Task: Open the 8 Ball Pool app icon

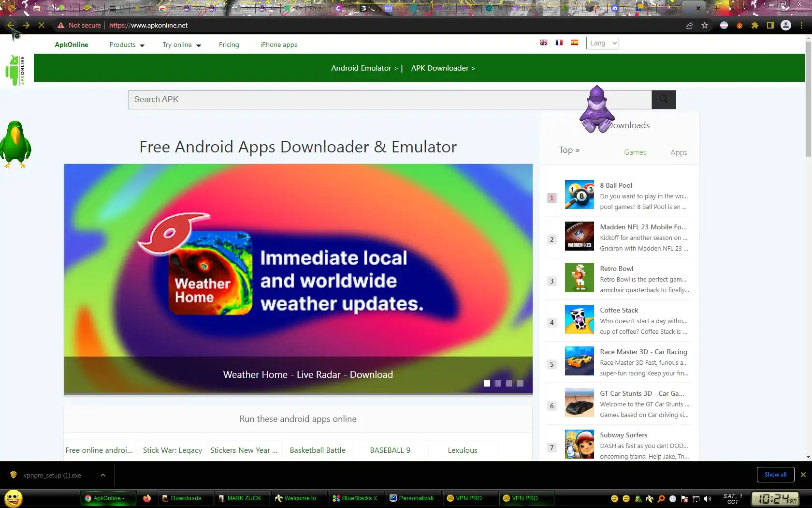Action: pos(580,194)
